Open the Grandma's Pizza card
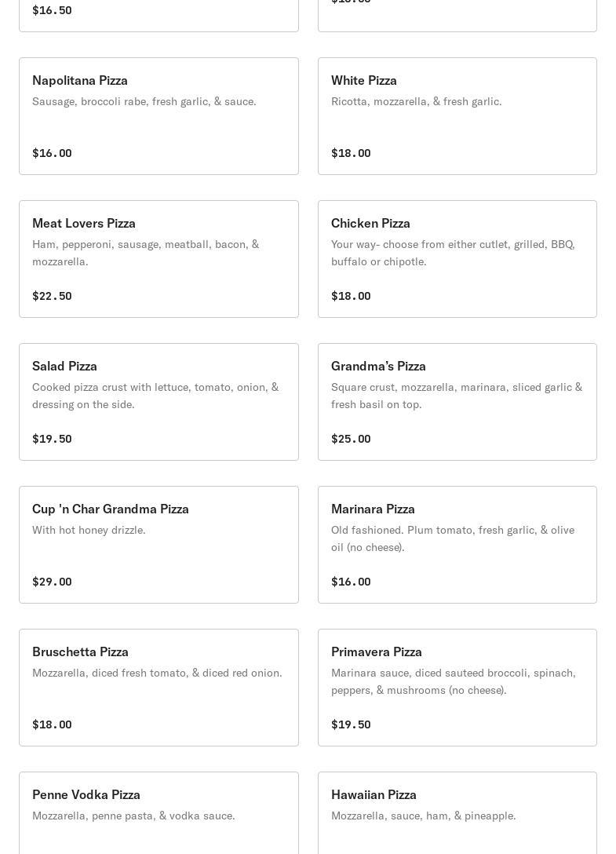The height and width of the screenshot is (854, 616). [x=457, y=402]
